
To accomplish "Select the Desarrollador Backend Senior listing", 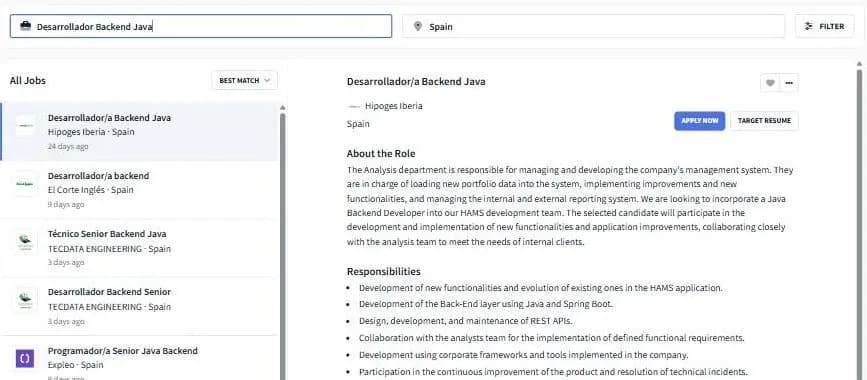I will (x=139, y=306).
